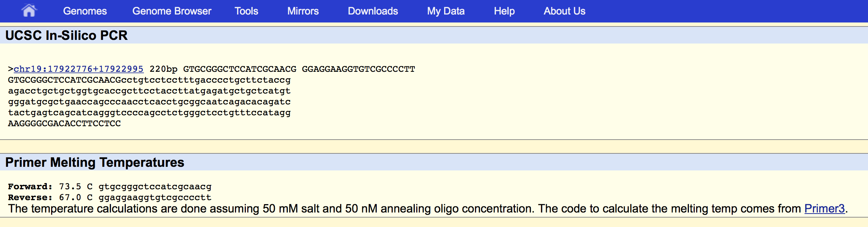This screenshot has height=227, width=868.
Task: Click uppercase forward primer GTGCGGGCTCCATCGCAACG in result header
Action: coord(240,69)
